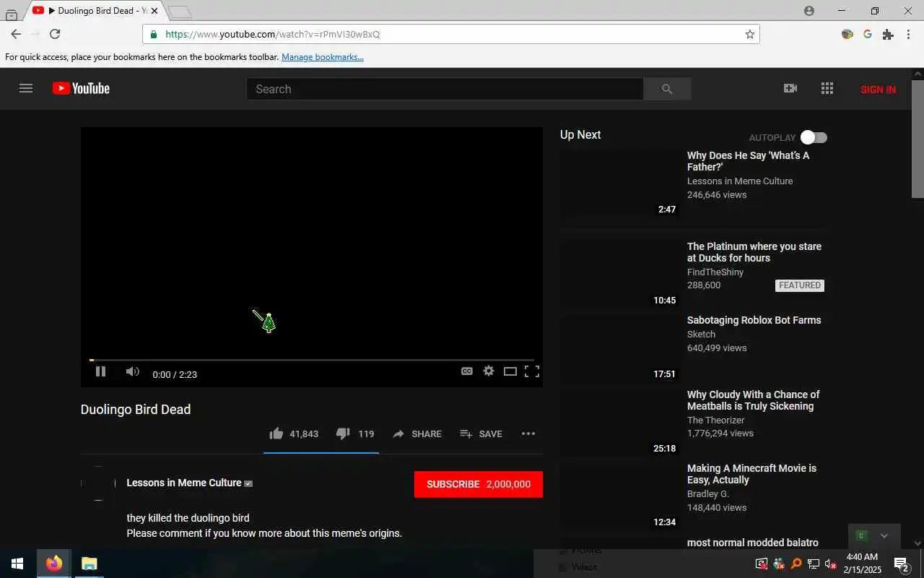This screenshot has width=924, height=578.
Task: Open File Explorer from the taskbar
Action: pos(89,564)
